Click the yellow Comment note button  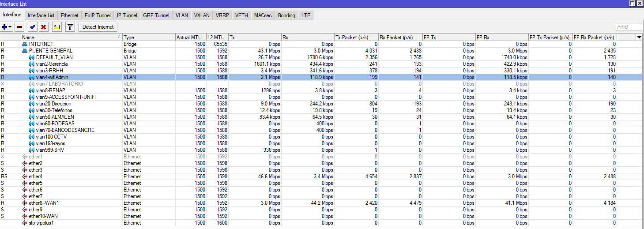coord(56,27)
